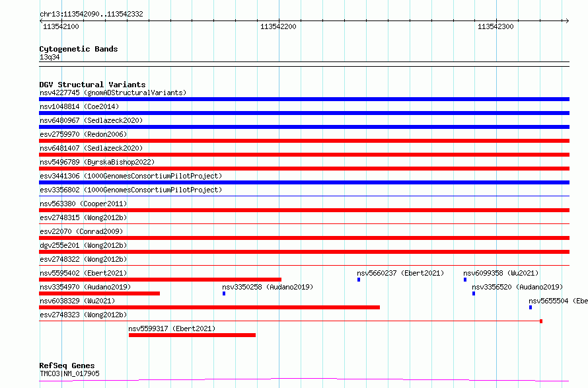Screen dimensions: 588x388
Task: Click nsv5595402 (Ebert2021) label
Action: pos(83,273)
